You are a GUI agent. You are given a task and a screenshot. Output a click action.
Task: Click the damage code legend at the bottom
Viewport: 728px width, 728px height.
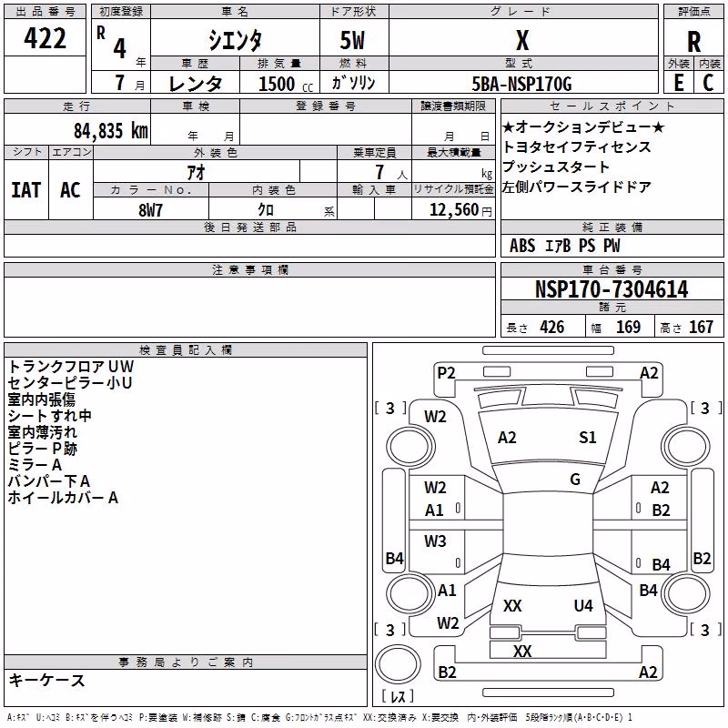319,717
